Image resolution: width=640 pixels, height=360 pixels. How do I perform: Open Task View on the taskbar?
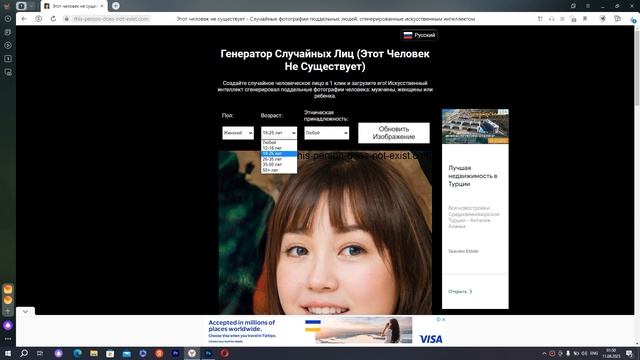pyautogui.click(x=40, y=353)
